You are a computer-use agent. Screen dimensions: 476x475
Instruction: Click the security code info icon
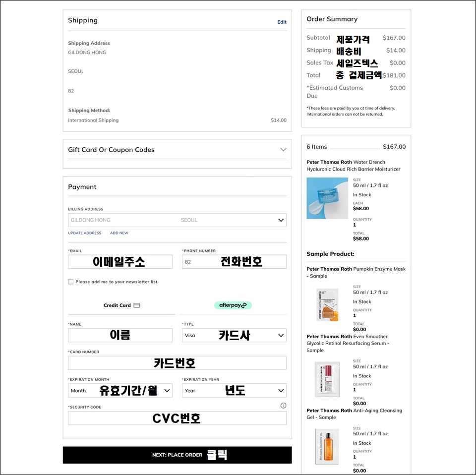click(283, 406)
